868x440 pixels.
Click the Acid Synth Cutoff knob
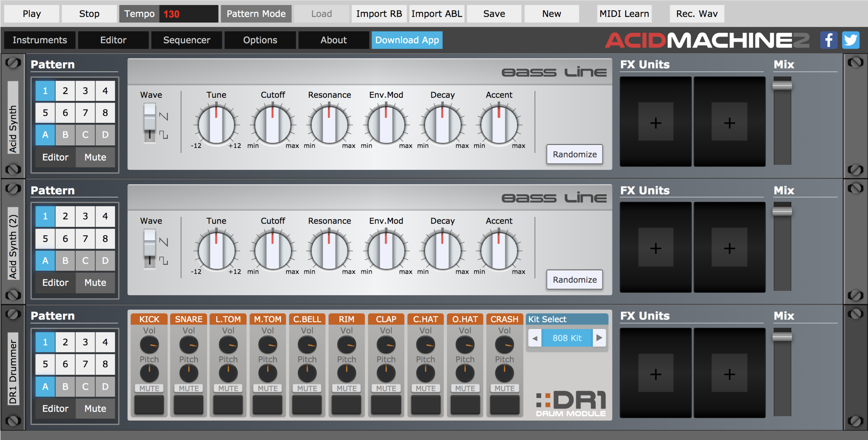273,124
